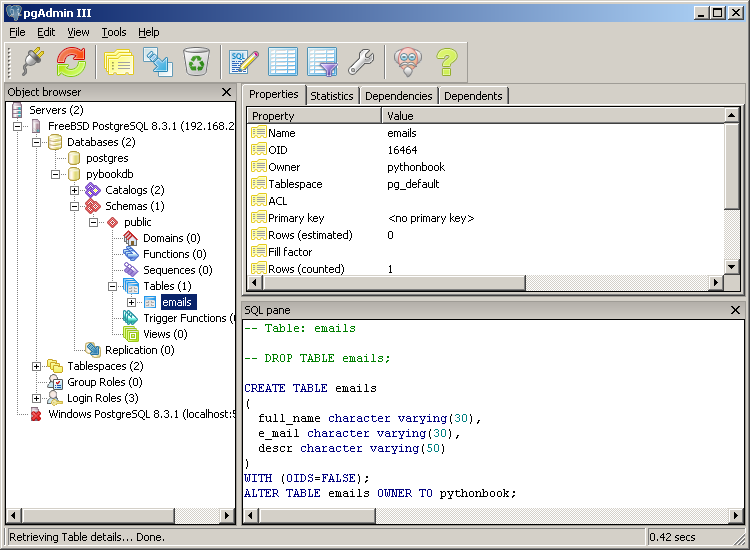Expand the emails table node

[132, 302]
